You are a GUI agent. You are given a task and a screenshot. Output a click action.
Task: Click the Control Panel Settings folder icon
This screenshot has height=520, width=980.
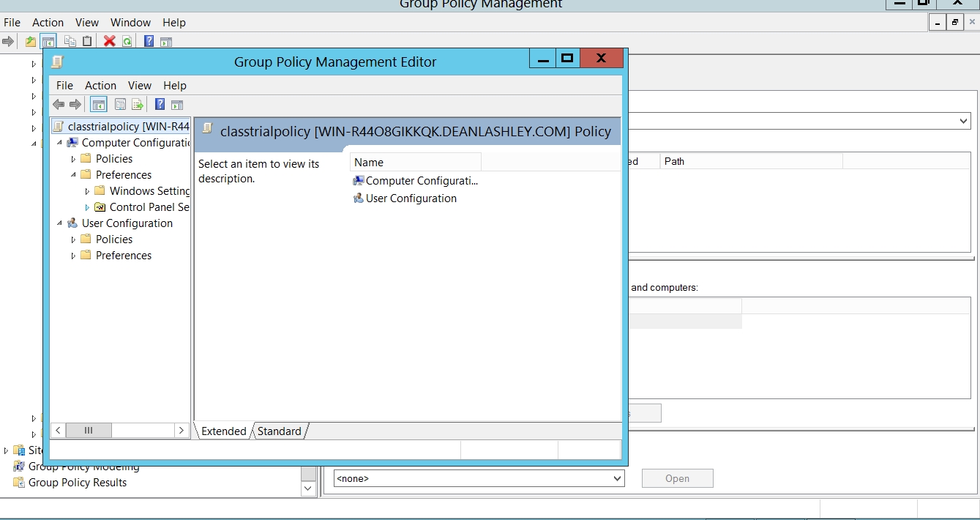(x=100, y=207)
